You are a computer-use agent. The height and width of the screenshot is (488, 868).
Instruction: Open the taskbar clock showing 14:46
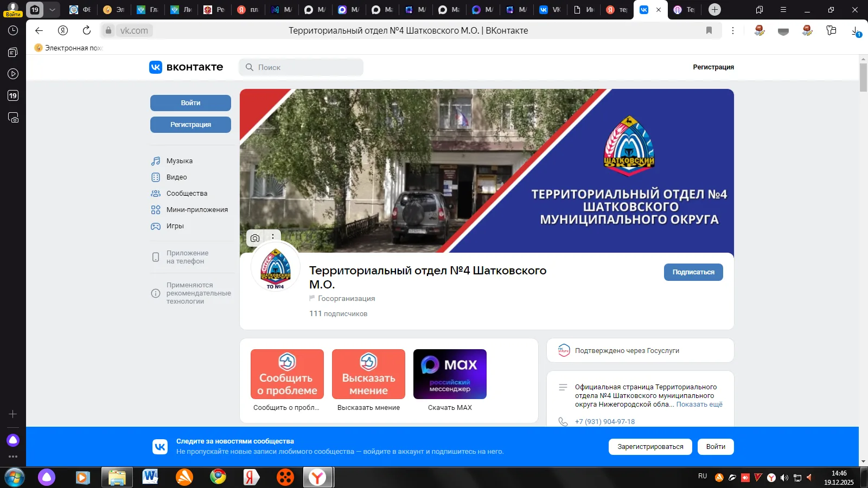pyautogui.click(x=839, y=478)
